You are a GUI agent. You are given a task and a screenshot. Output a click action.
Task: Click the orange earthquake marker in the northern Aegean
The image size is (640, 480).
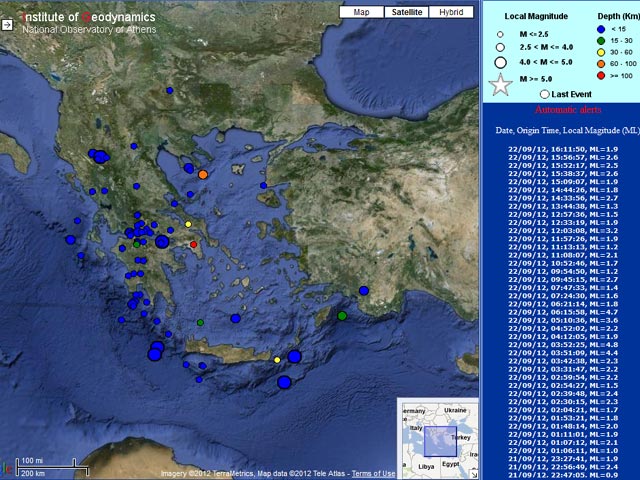[x=203, y=174]
